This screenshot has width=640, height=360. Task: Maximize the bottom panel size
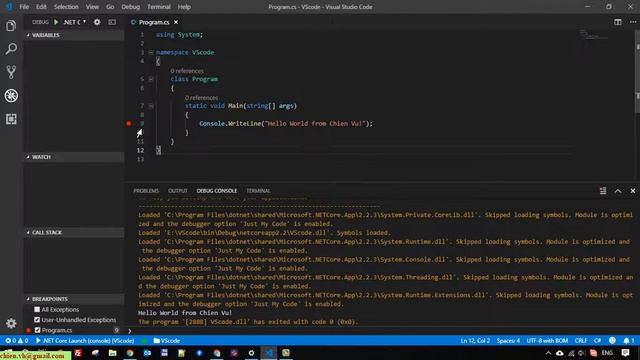618,191
